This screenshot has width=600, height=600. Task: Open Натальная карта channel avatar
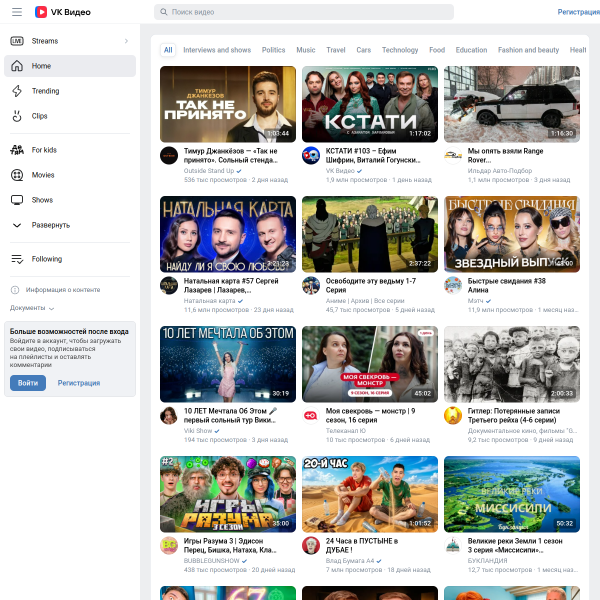tap(169, 285)
